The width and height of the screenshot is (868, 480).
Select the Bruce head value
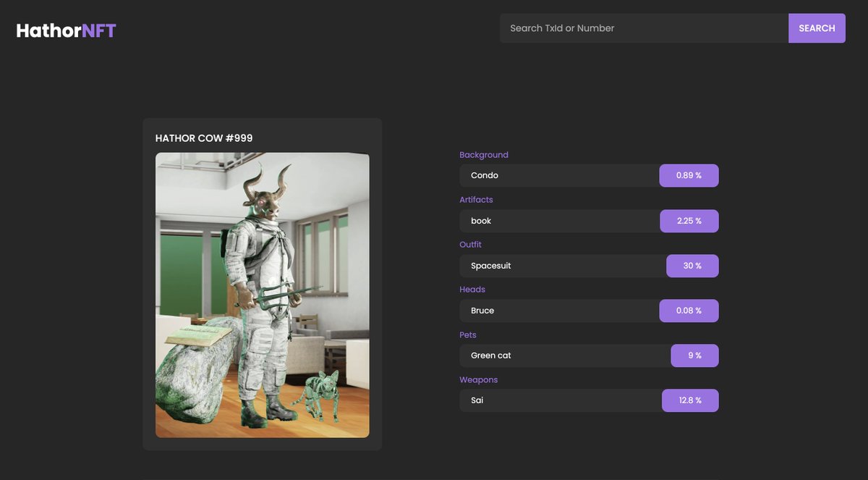482,311
